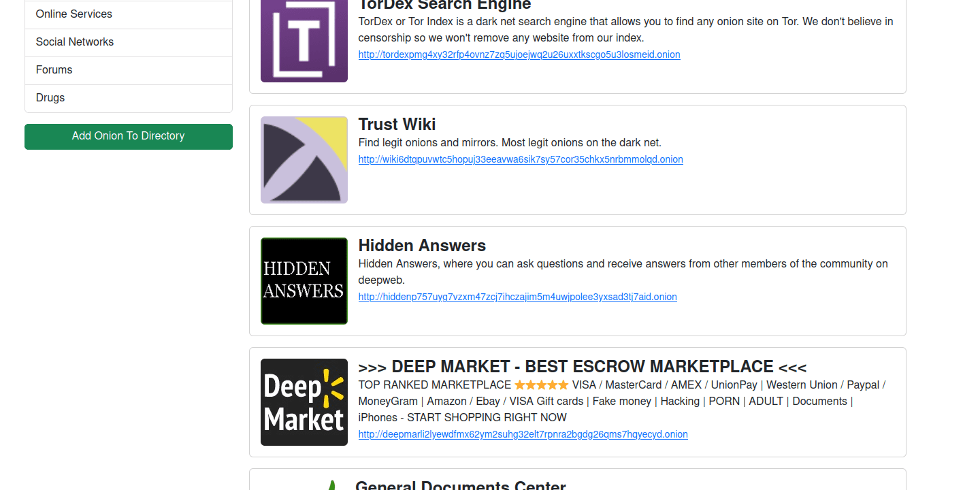This screenshot has height=490, width=980.
Task: Open the TorDex logo thumbnail
Action: point(304,41)
